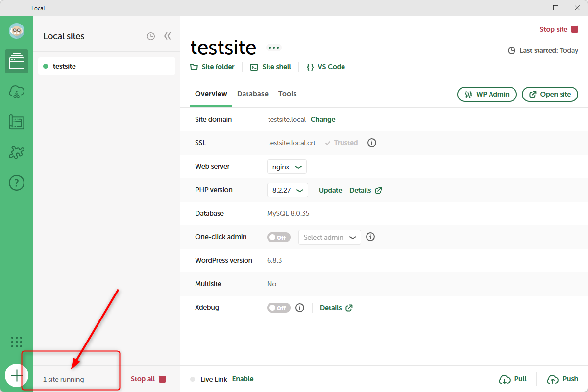Toggle the Xdebug switch
588x392 pixels.
click(278, 308)
